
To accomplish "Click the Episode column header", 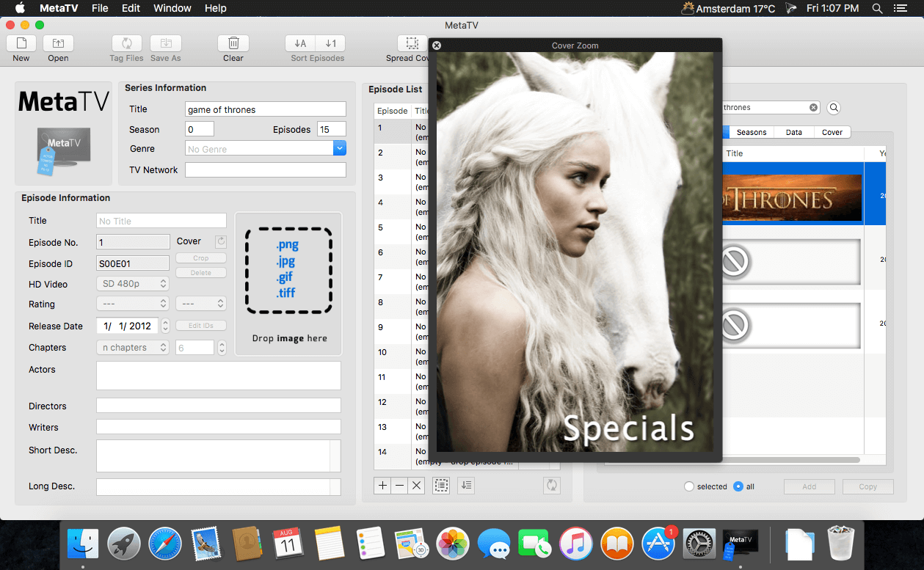I will click(393, 111).
